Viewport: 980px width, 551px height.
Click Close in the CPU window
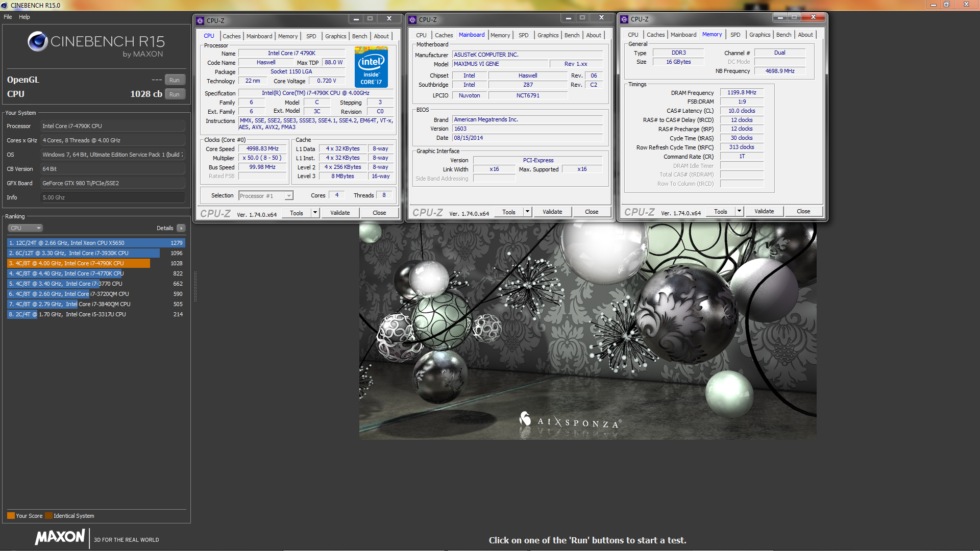click(x=379, y=213)
